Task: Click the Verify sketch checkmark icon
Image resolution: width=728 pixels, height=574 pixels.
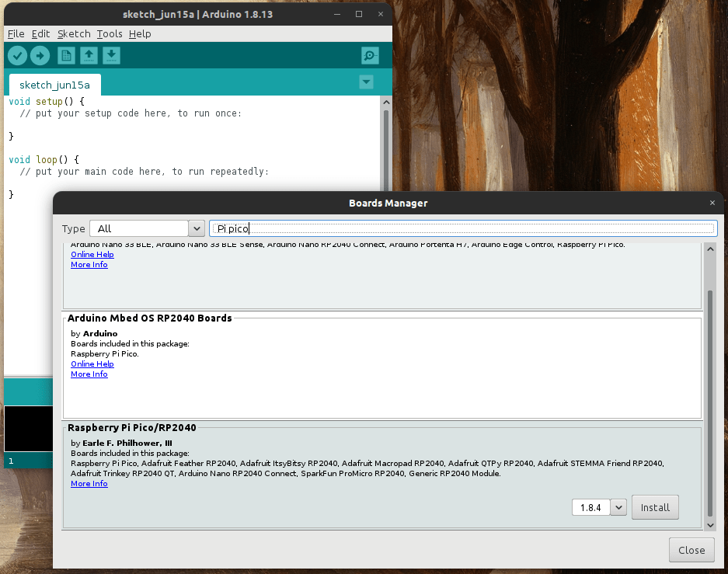Action: (17, 56)
